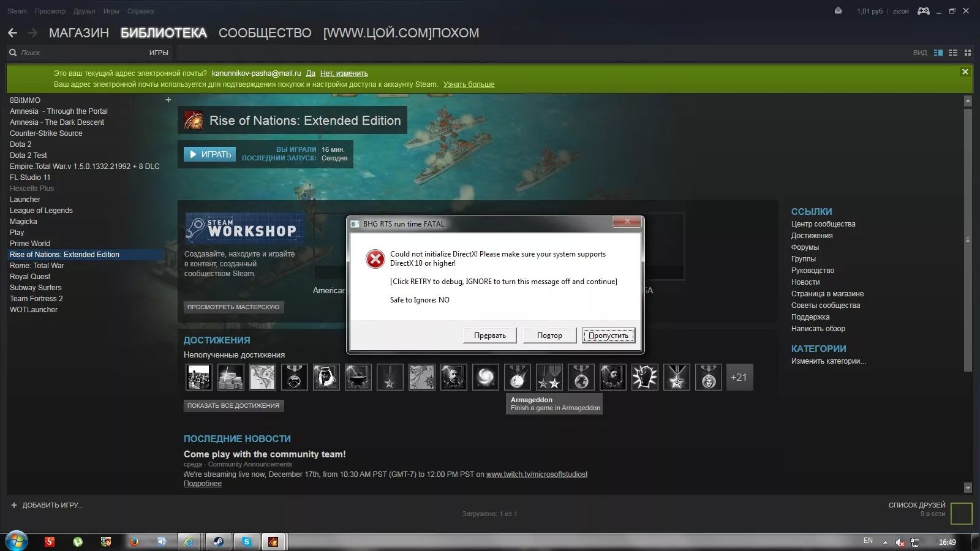Open the Просмотр menu
Viewport: 980px width, 551px height.
tap(50, 11)
